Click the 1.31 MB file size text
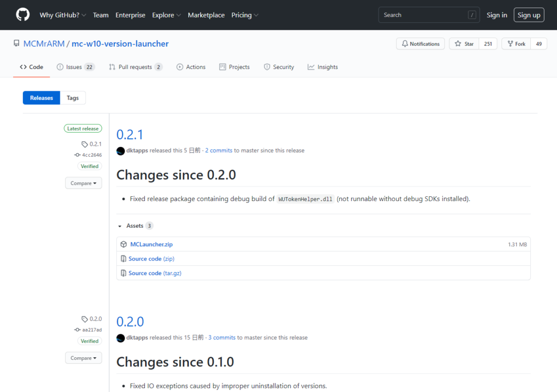 [x=517, y=244]
